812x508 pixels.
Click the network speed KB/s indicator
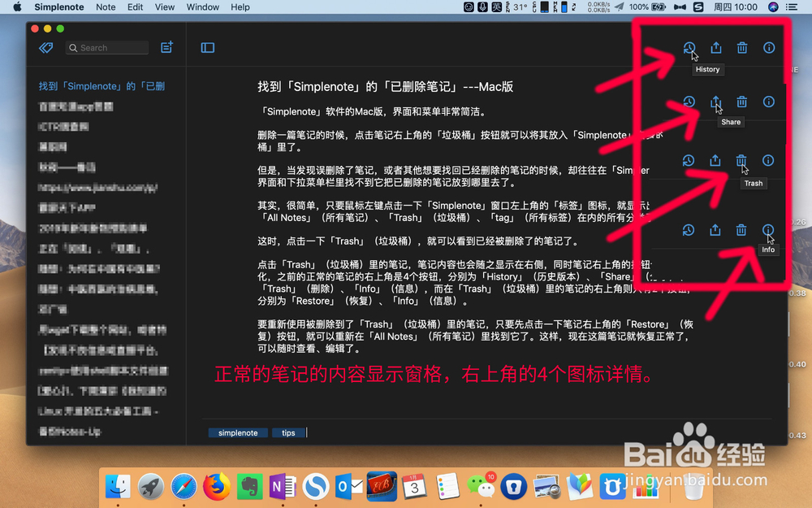tap(598, 7)
